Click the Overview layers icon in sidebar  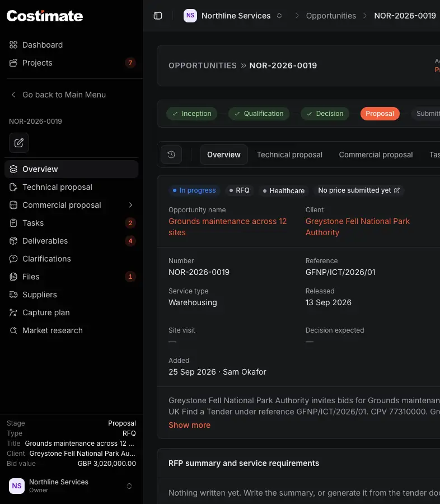(x=13, y=169)
